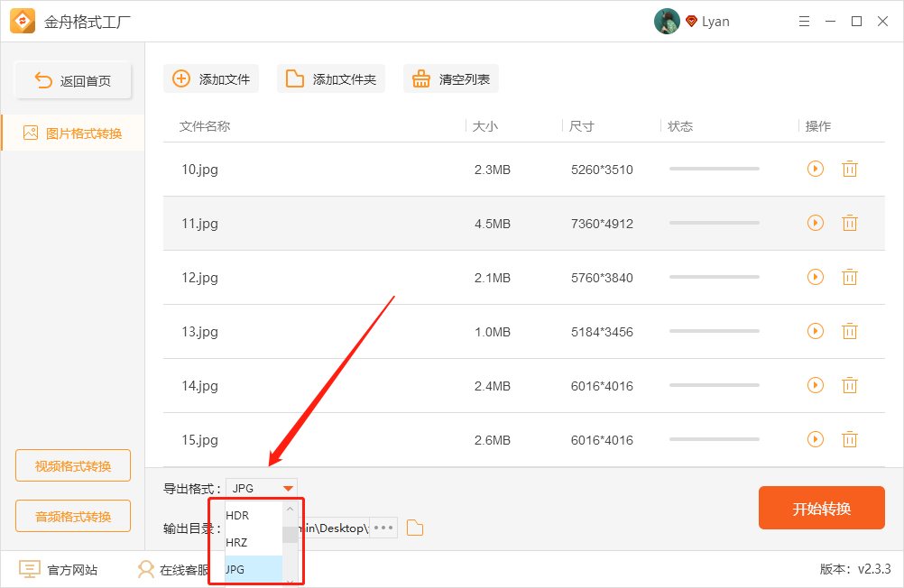Click the 状态 column header

pos(679,126)
